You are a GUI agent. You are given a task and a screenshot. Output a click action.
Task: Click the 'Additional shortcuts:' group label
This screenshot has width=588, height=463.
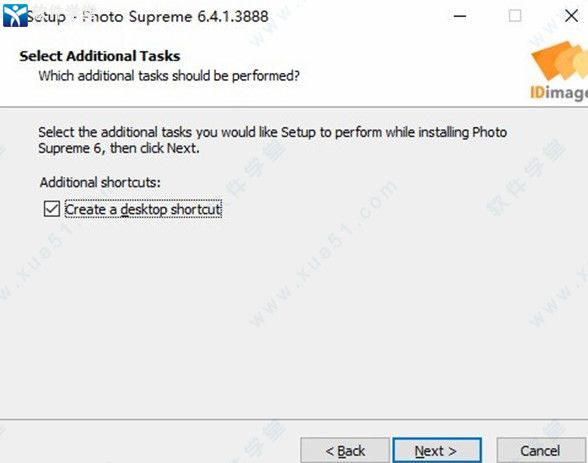[x=100, y=183]
